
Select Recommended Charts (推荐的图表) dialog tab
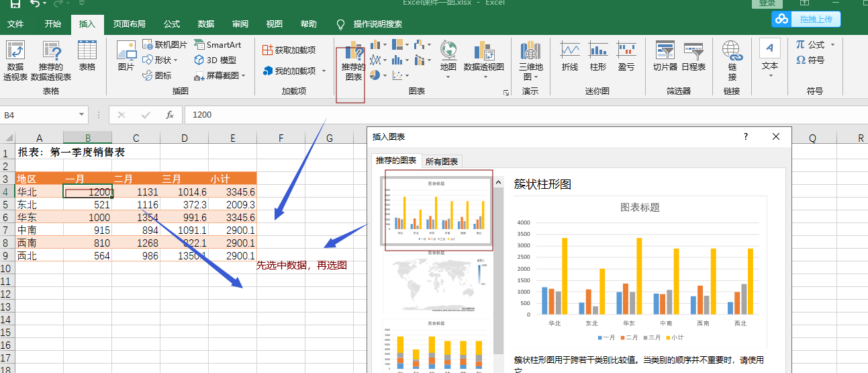[x=396, y=161]
